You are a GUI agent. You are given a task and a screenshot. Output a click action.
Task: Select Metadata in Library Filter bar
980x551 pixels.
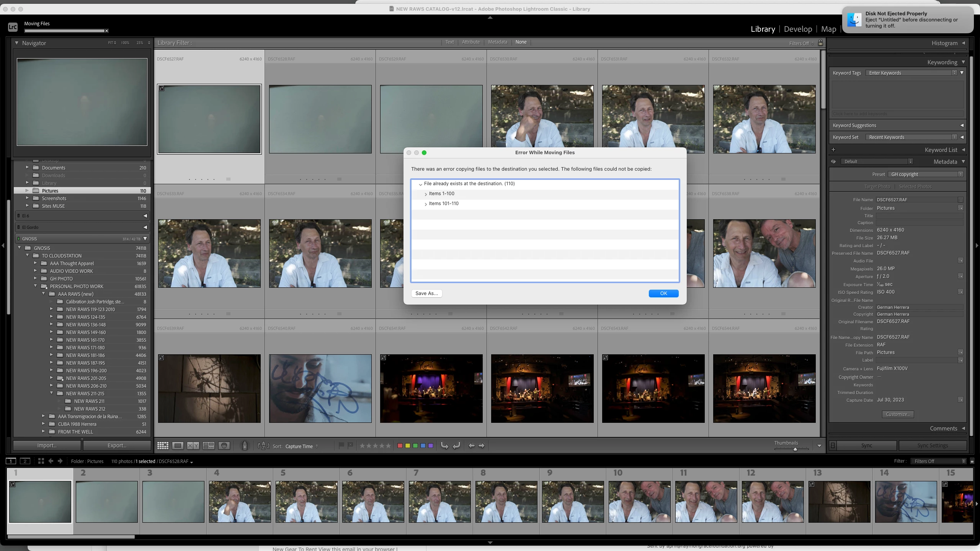click(x=497, y=42)
